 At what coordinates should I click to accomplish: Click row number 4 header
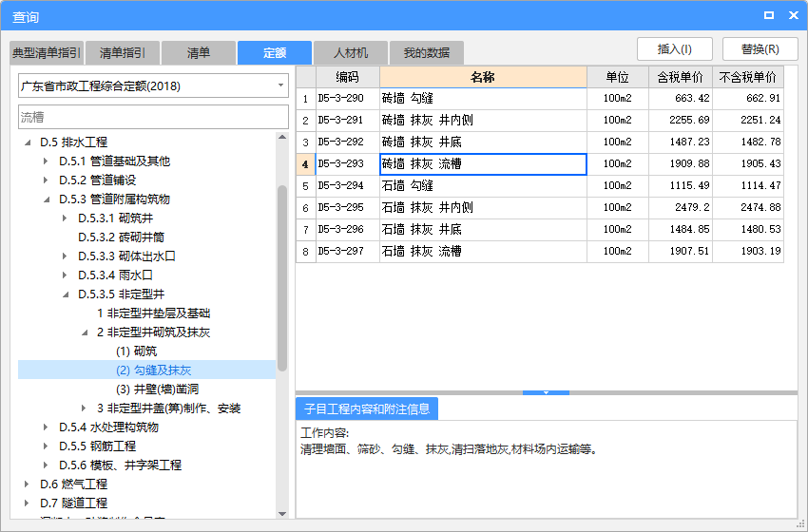305,164
